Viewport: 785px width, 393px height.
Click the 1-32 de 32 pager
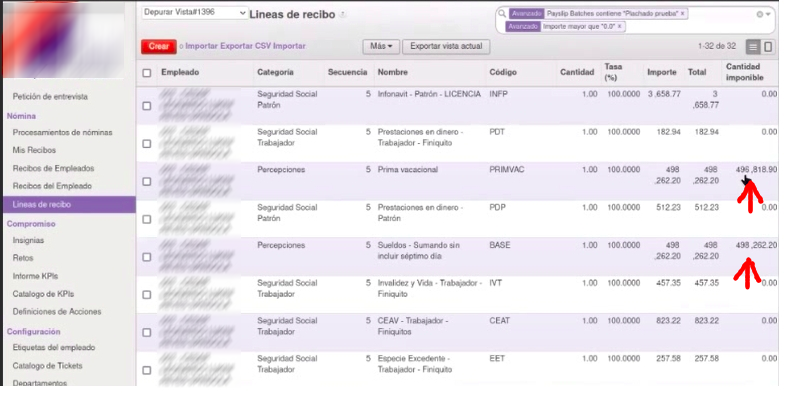[717, 46]
